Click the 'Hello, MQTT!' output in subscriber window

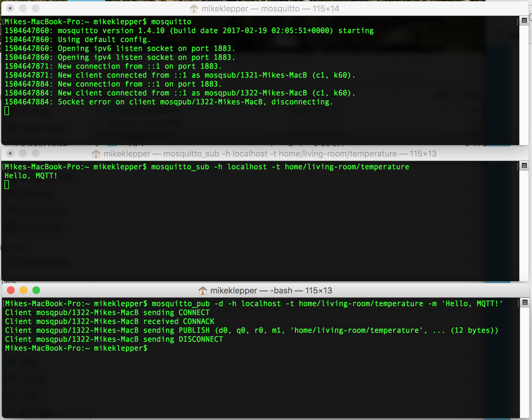coord(31,176)
